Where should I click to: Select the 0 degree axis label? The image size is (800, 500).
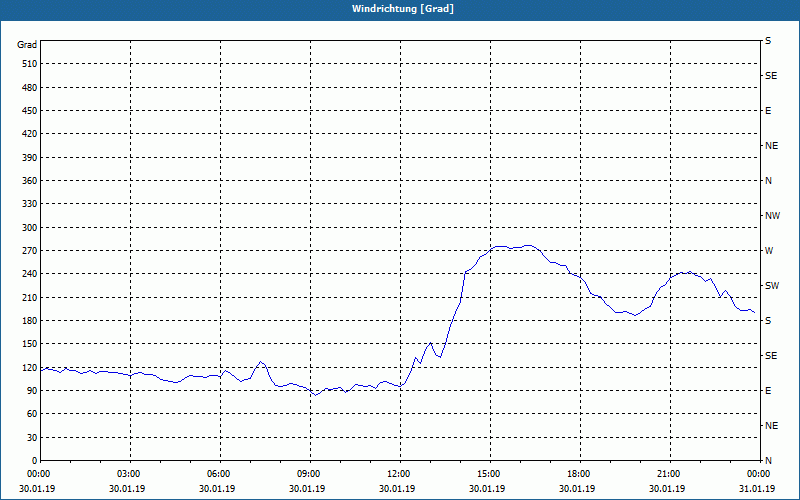(x=34, y=461)
